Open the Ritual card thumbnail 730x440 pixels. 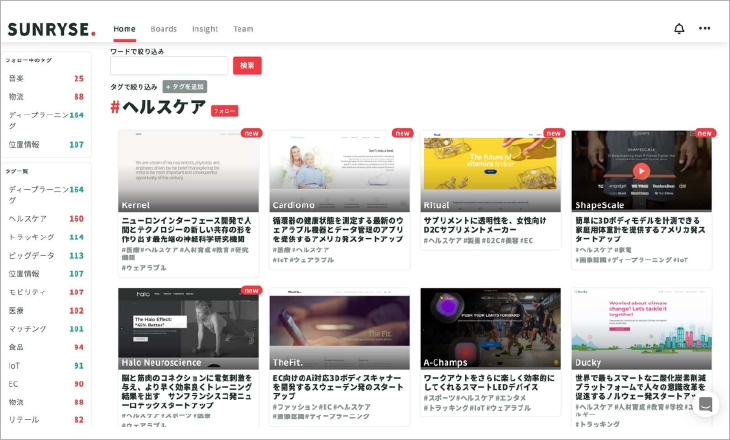tap(491, 171)
